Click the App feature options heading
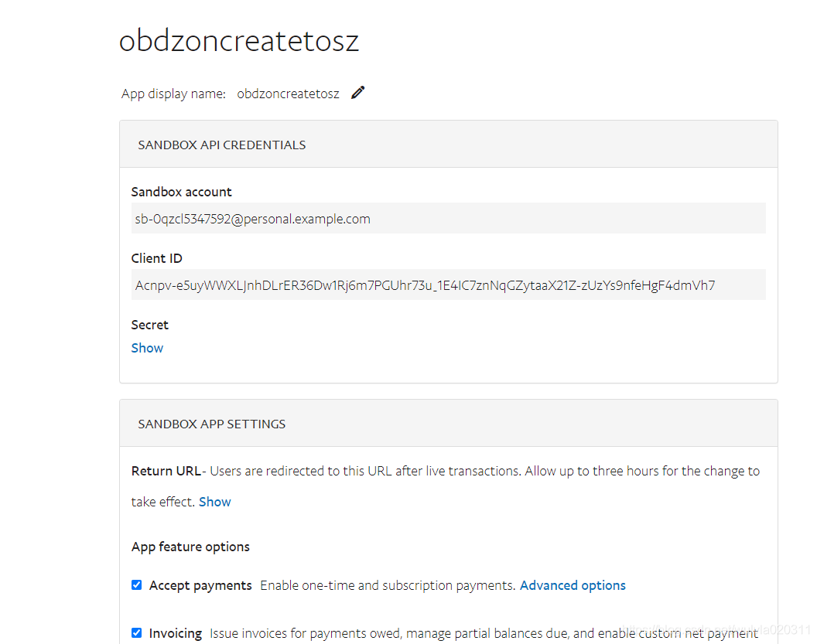Viewport: 817px width, 644px height. [x=190, y=547]
